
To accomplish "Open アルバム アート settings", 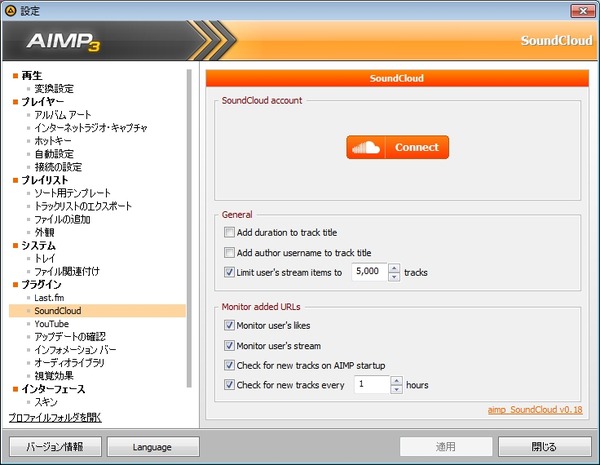I will [x=63, y=115].
